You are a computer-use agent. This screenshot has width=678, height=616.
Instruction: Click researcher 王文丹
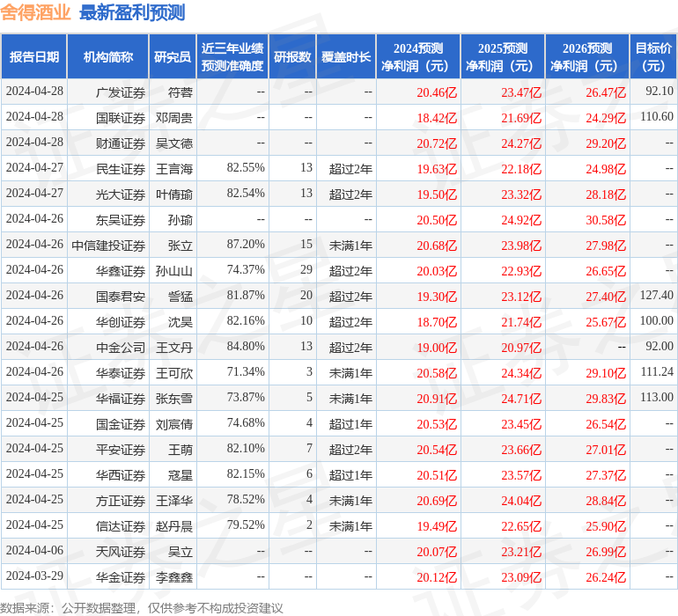174,348
